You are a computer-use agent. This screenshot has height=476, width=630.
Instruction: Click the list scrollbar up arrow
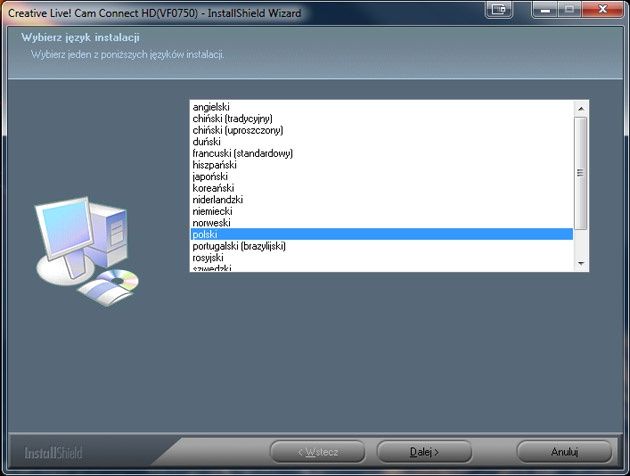581,109
